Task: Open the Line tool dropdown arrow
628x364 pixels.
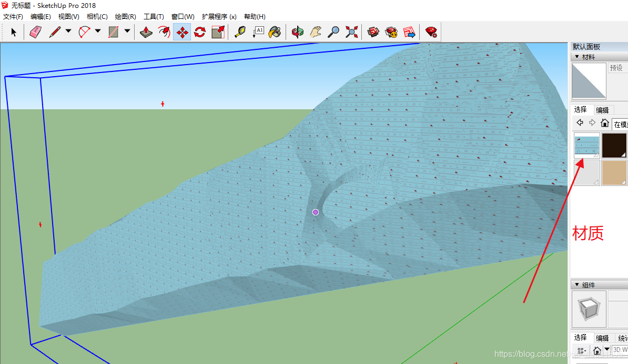Action: 68,31
